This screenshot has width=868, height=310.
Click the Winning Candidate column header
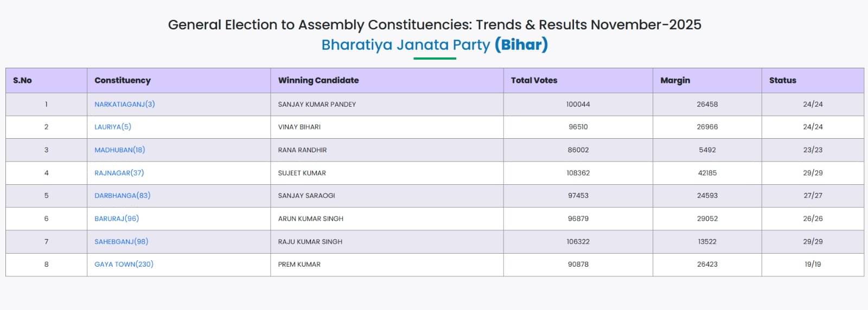coord(318,80)
